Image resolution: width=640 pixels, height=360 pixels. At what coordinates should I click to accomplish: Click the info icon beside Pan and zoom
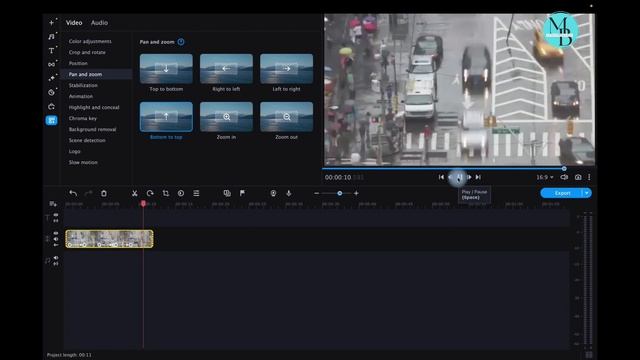point(181,42)
